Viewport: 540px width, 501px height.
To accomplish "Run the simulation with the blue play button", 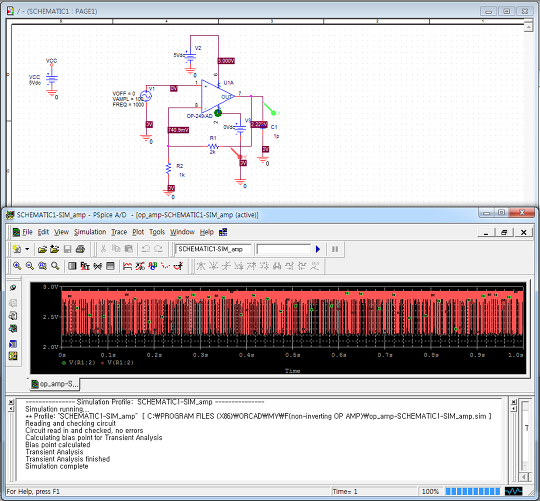I will pos(318,249).
